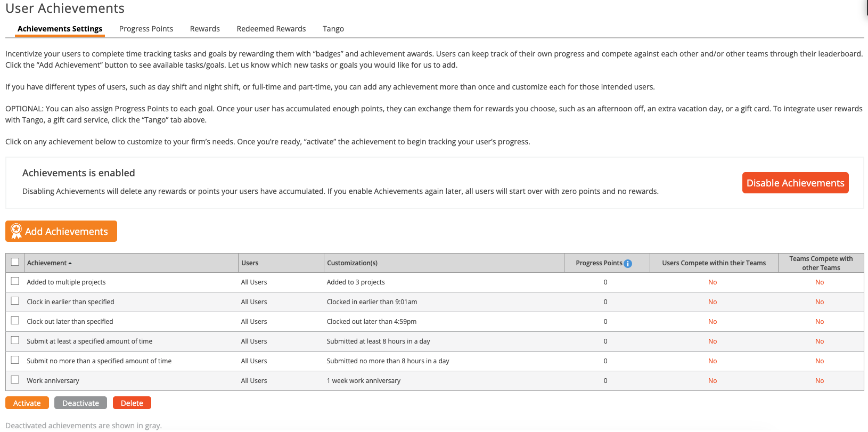Click 'Submitted at least 8 hours in a day'

(x=378, y=341)
